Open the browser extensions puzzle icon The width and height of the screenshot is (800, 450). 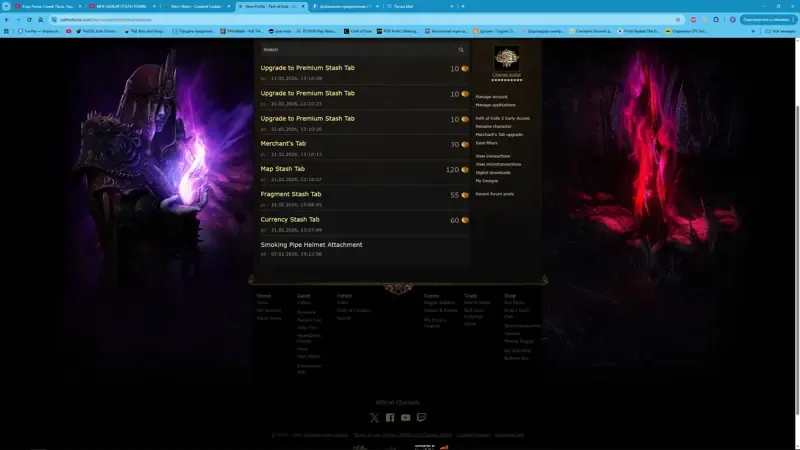[x=716, y=19]
